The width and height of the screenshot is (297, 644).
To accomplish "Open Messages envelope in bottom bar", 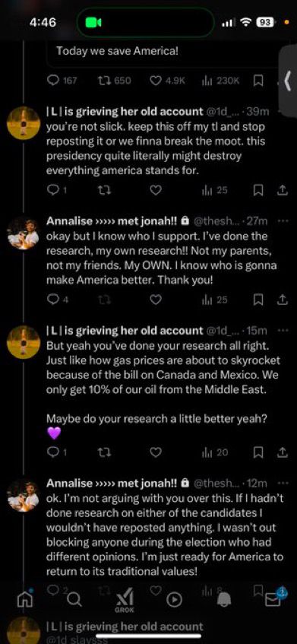I will coord(273,599).
